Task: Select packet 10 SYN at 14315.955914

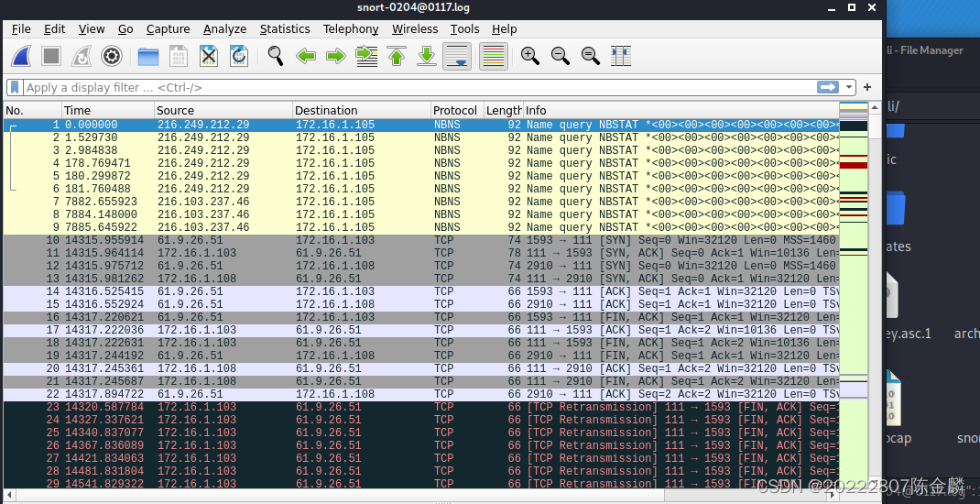Action: (x=421, y=240)
